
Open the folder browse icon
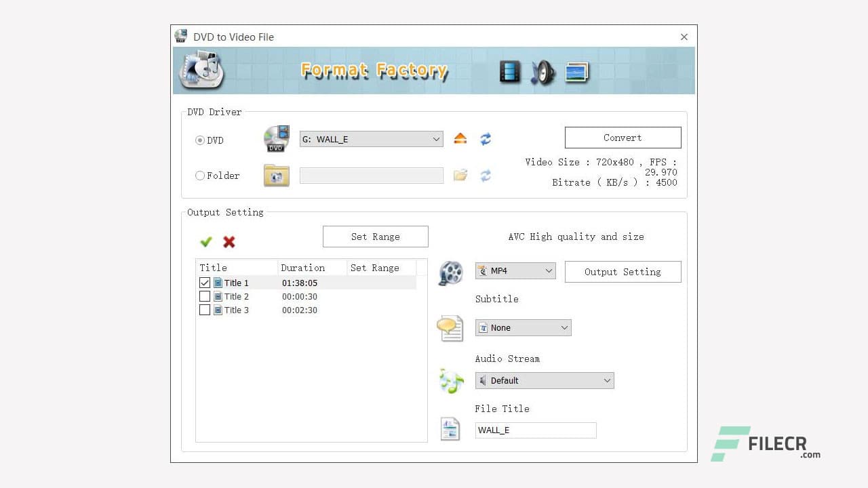tap(460, 175)
